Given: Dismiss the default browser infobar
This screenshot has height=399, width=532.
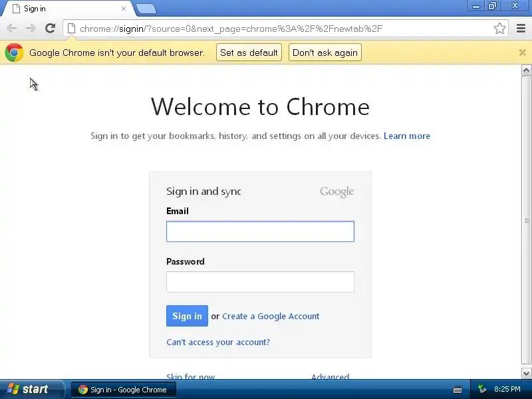Looking at the screenshot, I should [x=522, y=53].
